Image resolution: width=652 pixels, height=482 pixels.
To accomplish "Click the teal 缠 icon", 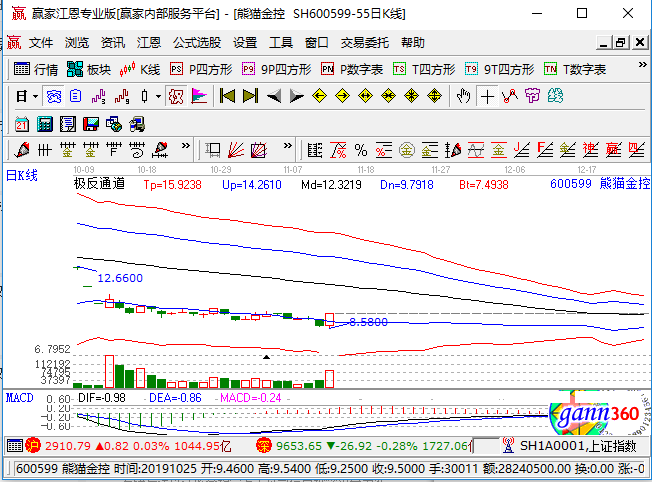I will [555, 96].
